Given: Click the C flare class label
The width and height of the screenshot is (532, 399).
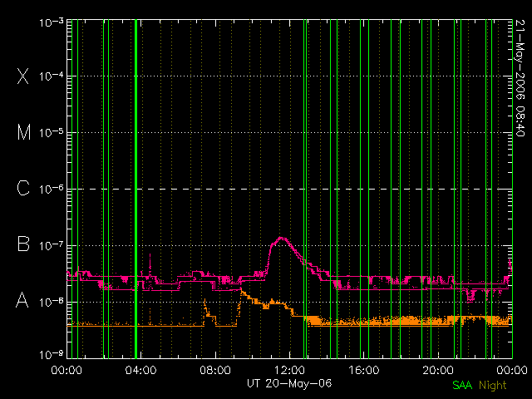Looking at the screenshot, I should pos(23,188).
